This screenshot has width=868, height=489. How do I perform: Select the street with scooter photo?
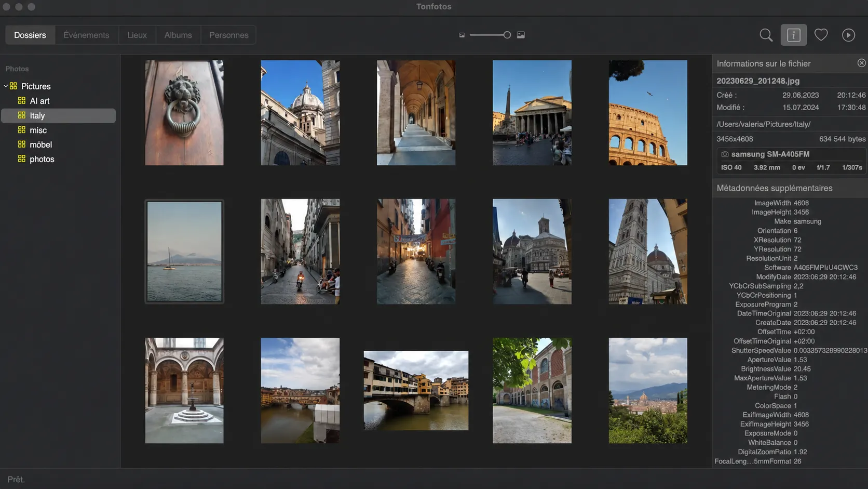click(x=300, y=252)
